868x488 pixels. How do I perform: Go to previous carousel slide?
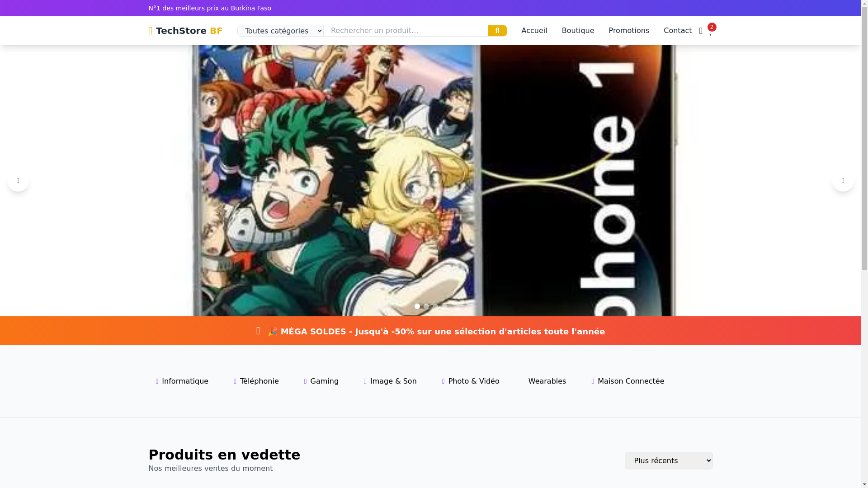coord(18,181)
